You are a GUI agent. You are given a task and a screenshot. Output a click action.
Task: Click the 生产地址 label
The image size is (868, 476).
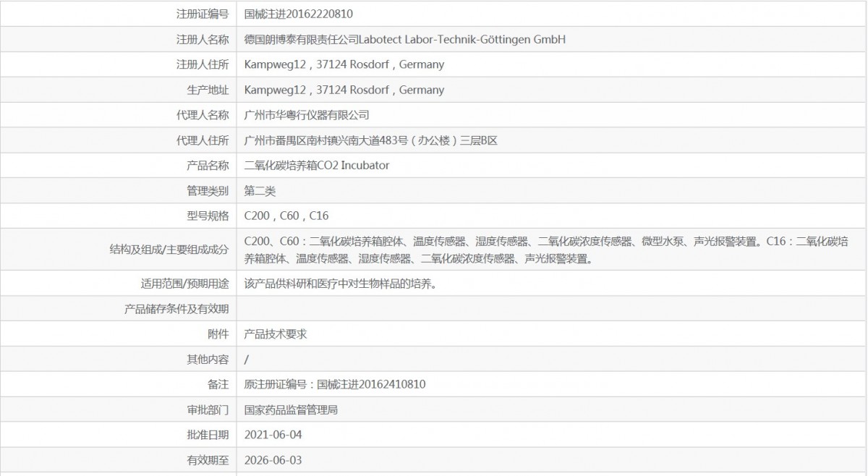[208, 90]
